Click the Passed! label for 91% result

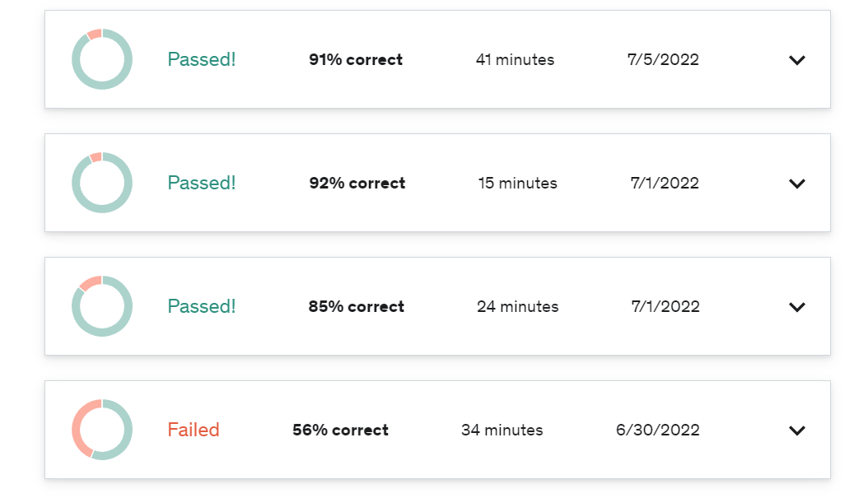click(x=202, y=59)
